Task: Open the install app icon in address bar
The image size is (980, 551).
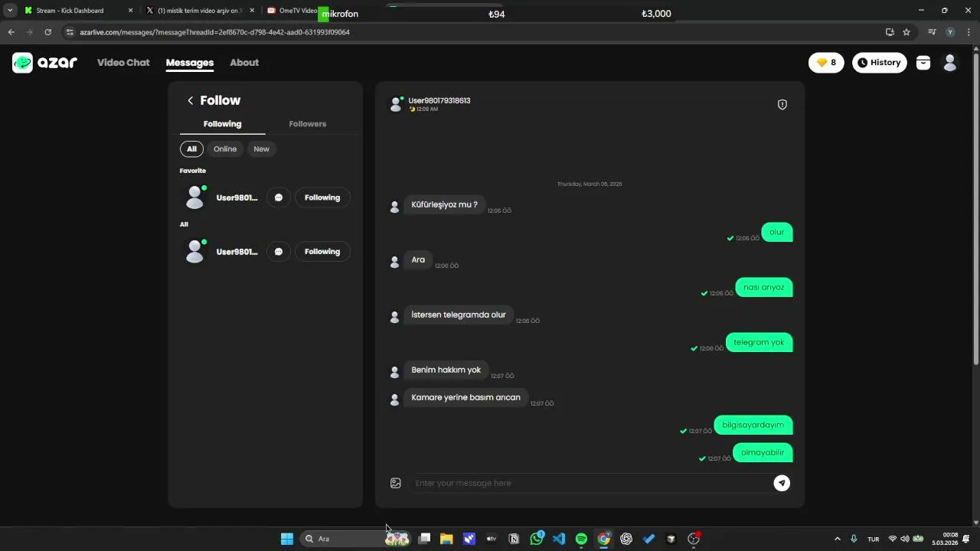Action: click(890, 32)
